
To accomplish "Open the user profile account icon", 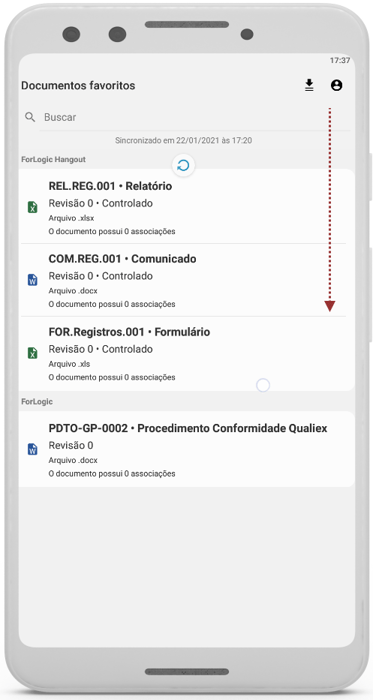I will coord(336,85).
